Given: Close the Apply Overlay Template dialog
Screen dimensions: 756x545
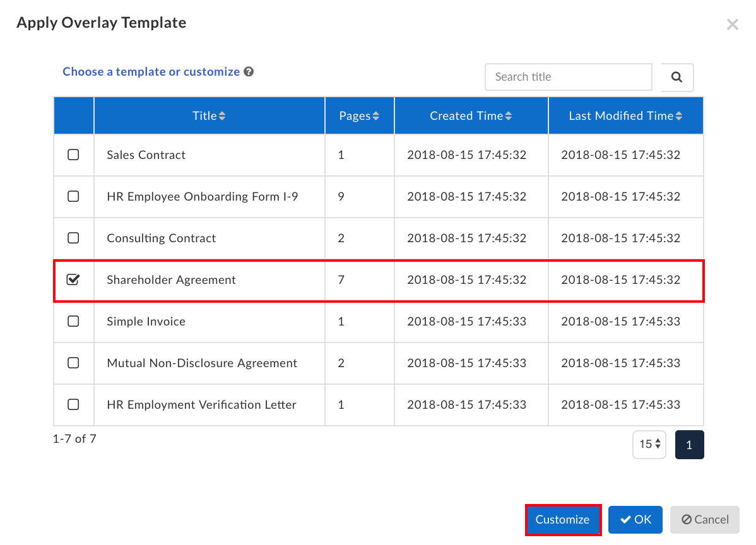Looking at the screenshot, I should click(x=733, y=25).
